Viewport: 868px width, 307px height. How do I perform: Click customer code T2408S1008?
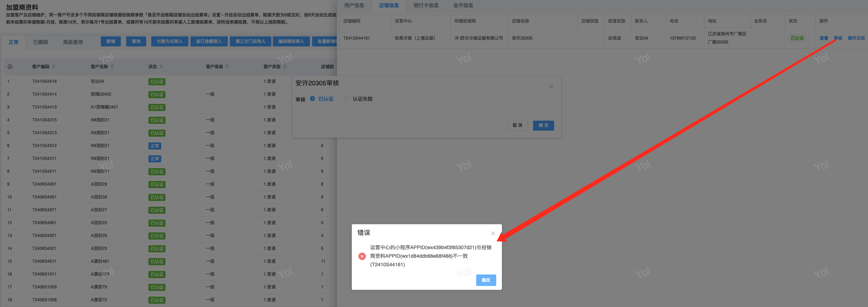tap(44, 300)
